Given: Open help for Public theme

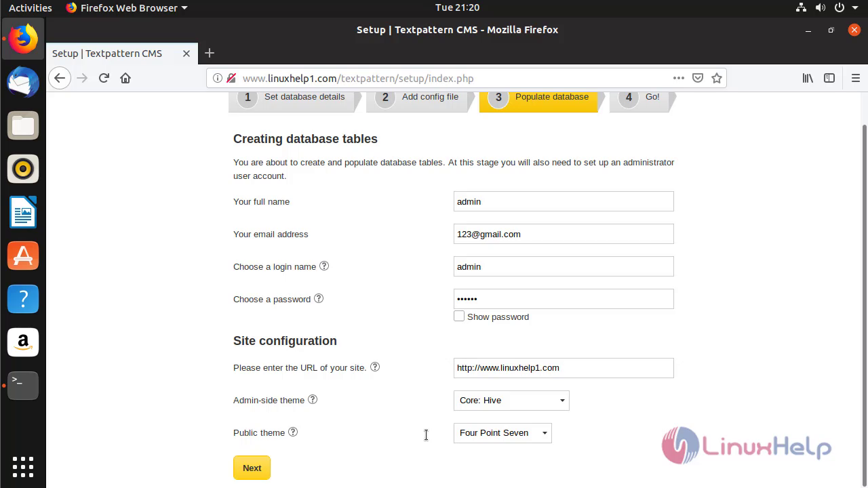Looking at the screenshot, I should (293, 432).
